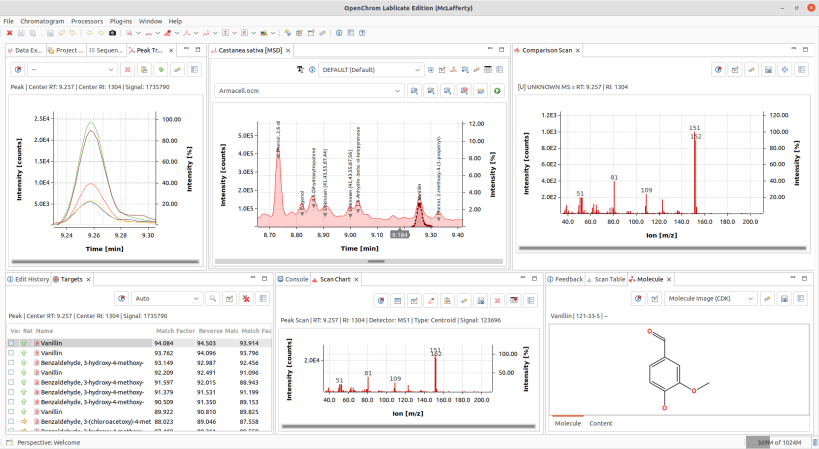Open Molecule panel settings icon at toolbar end
Viewport: 819px width, 449px height.
801,299
